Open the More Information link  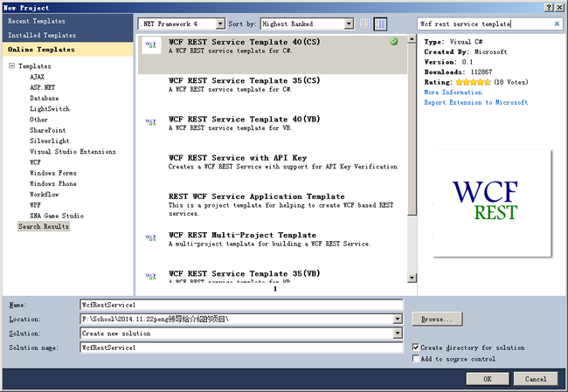coord(453,93)
